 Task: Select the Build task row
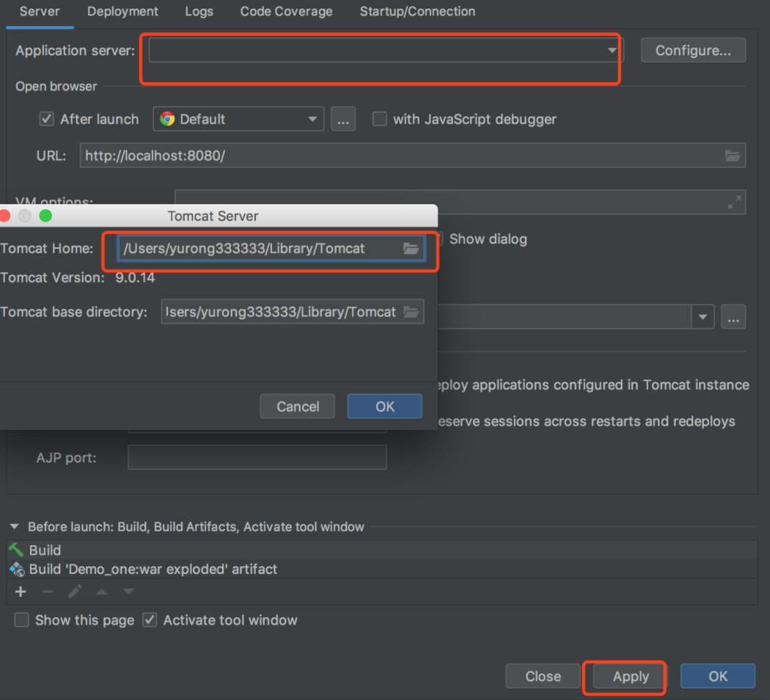[x=382, y=550]
